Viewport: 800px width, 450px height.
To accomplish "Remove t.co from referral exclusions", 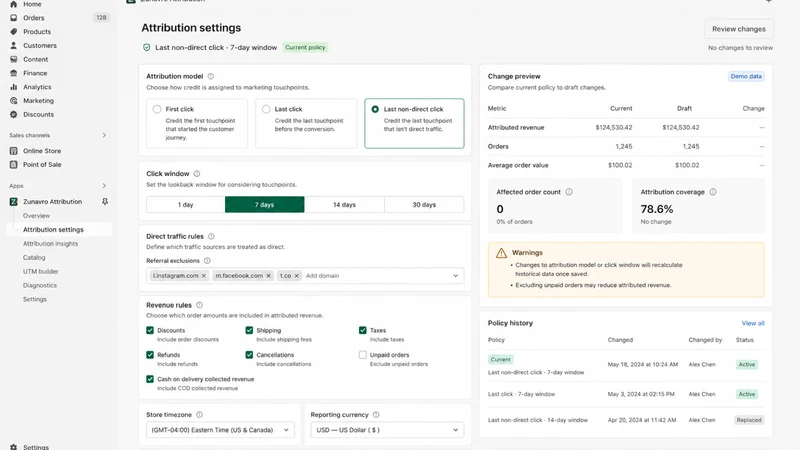I will coord(296,276).
